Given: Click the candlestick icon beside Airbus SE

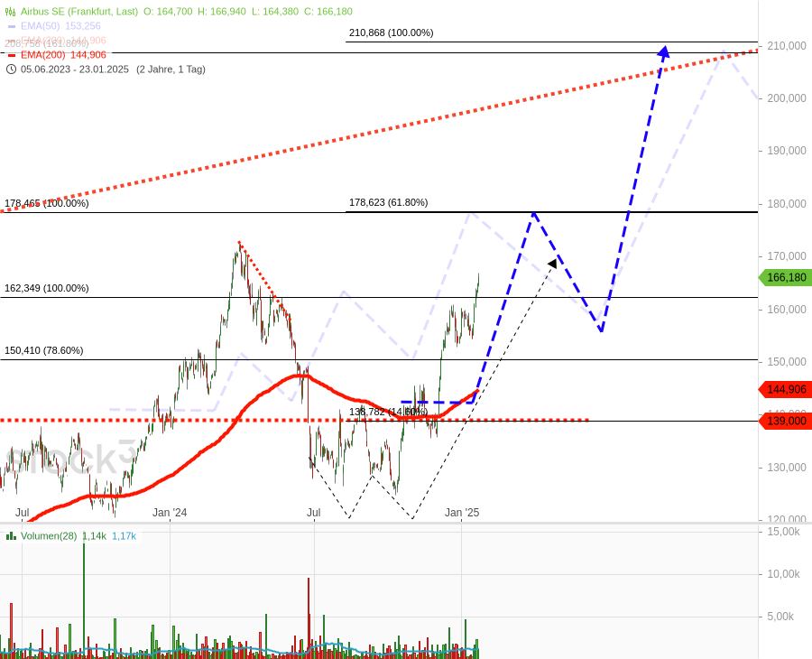Looking at the screenshot, I should click(x=11, y=12).
